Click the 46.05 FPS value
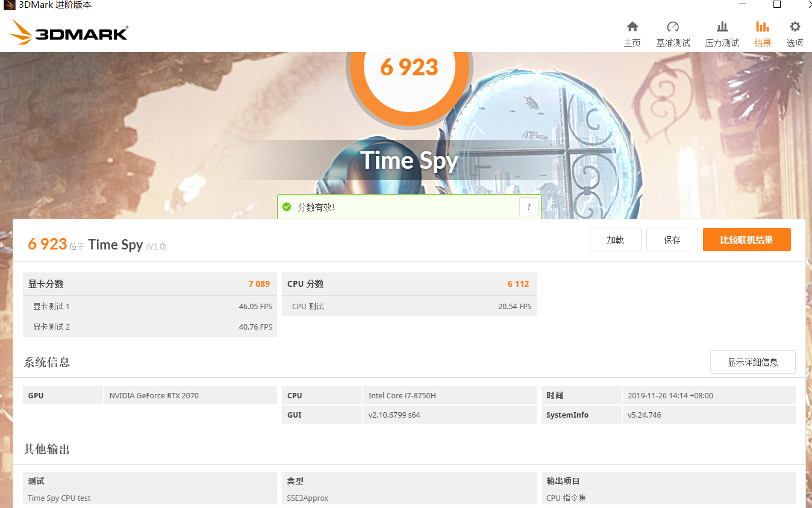This screenshot has width=812, height=508. click(x=255, y=306)
